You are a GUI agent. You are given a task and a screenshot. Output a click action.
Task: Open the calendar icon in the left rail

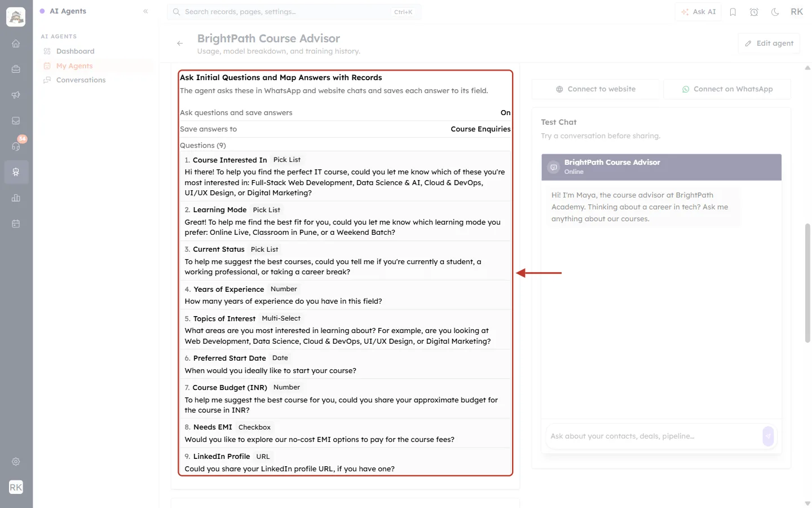(16, 224)
